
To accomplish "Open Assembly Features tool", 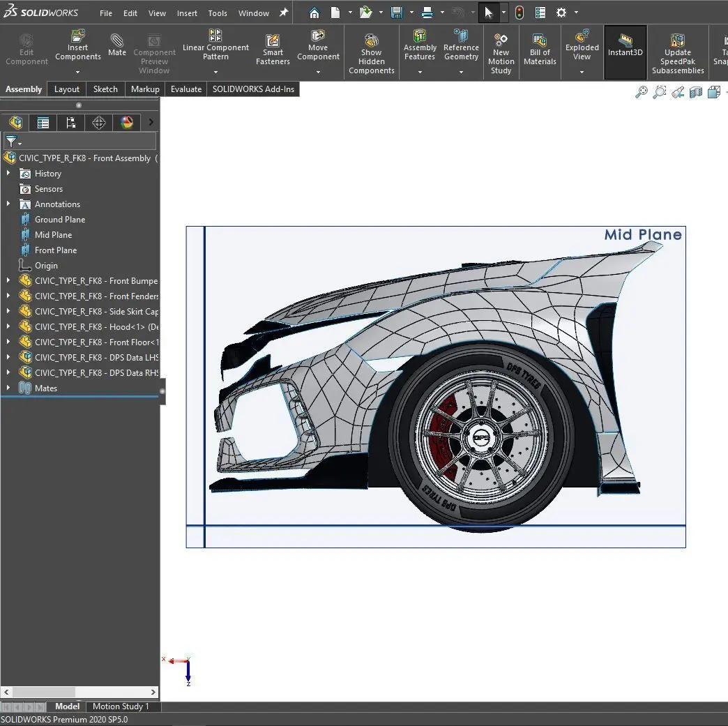I will tap(420, 45).
